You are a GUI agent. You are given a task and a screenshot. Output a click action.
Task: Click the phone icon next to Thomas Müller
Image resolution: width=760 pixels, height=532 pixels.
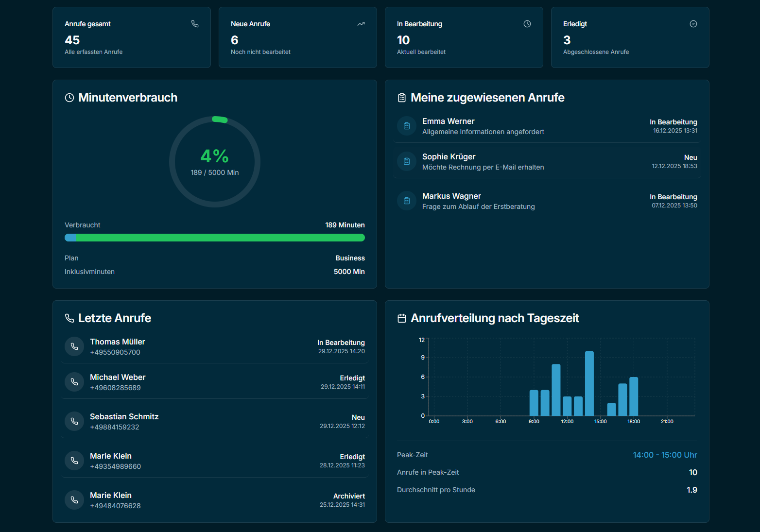point(74,346)
